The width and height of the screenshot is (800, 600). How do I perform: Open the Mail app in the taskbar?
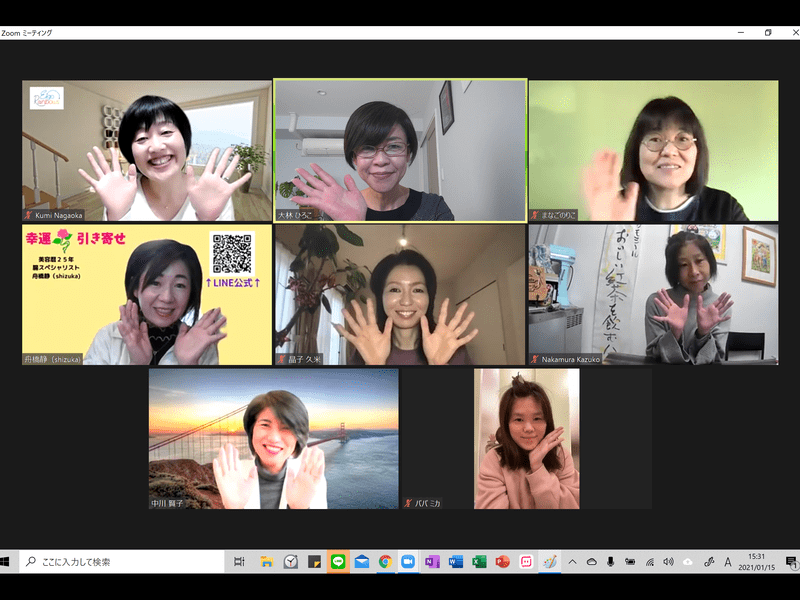[361, 562]
